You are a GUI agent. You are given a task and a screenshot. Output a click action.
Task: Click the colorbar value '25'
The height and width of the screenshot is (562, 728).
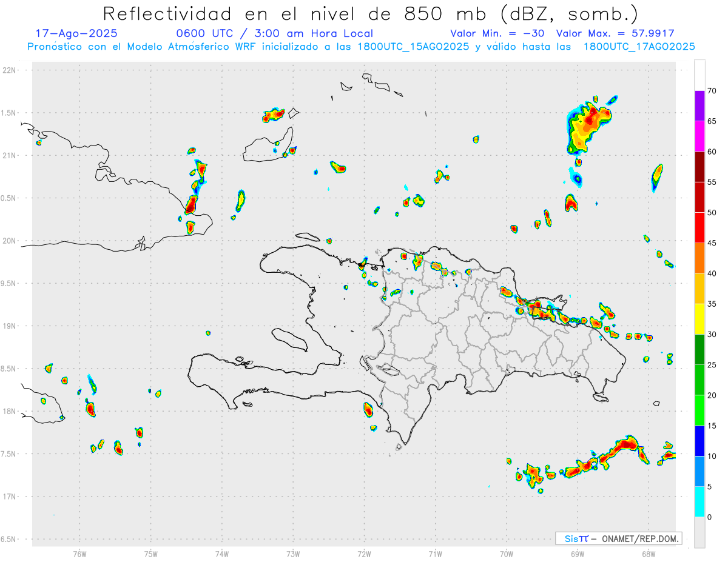pyautogui.click(x=712, y=365)
